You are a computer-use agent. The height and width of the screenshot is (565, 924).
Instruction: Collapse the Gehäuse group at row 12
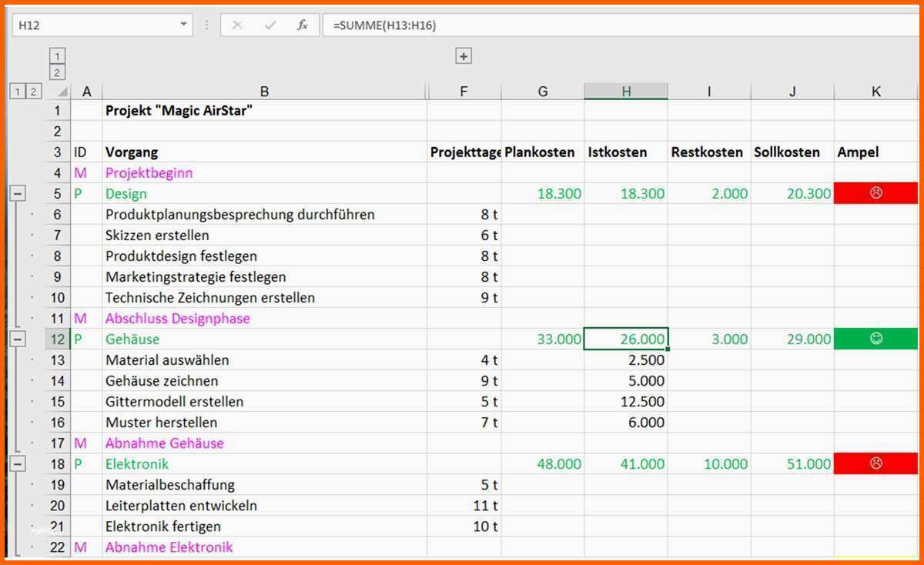coord(17,339)
